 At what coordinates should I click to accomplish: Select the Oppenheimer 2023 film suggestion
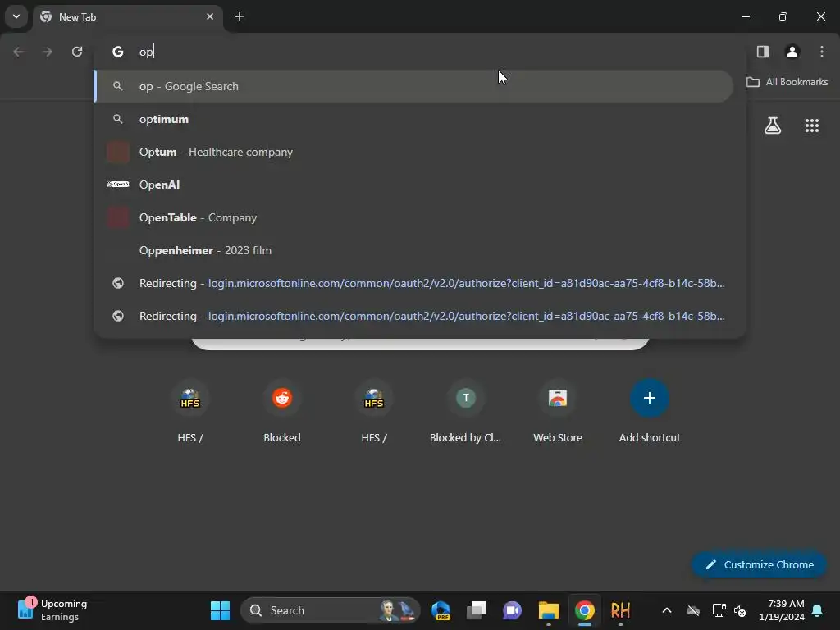click(x=413, y=250)
